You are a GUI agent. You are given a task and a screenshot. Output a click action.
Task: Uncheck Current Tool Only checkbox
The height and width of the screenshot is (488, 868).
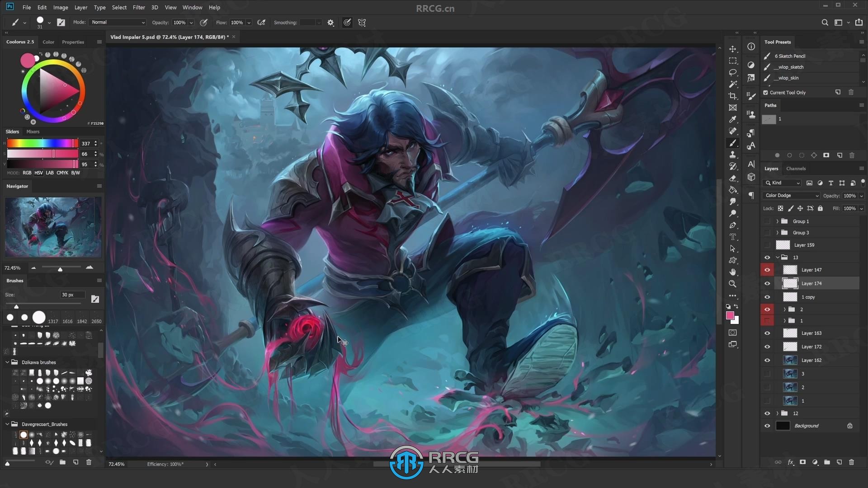[x=765, y=93]
